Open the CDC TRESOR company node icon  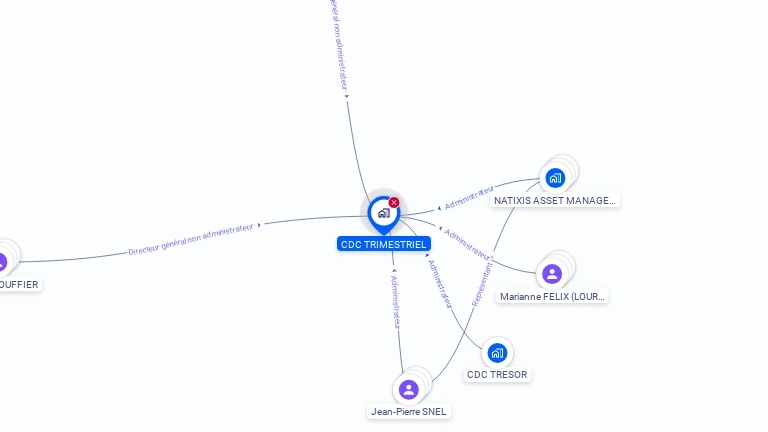(497, 353)
